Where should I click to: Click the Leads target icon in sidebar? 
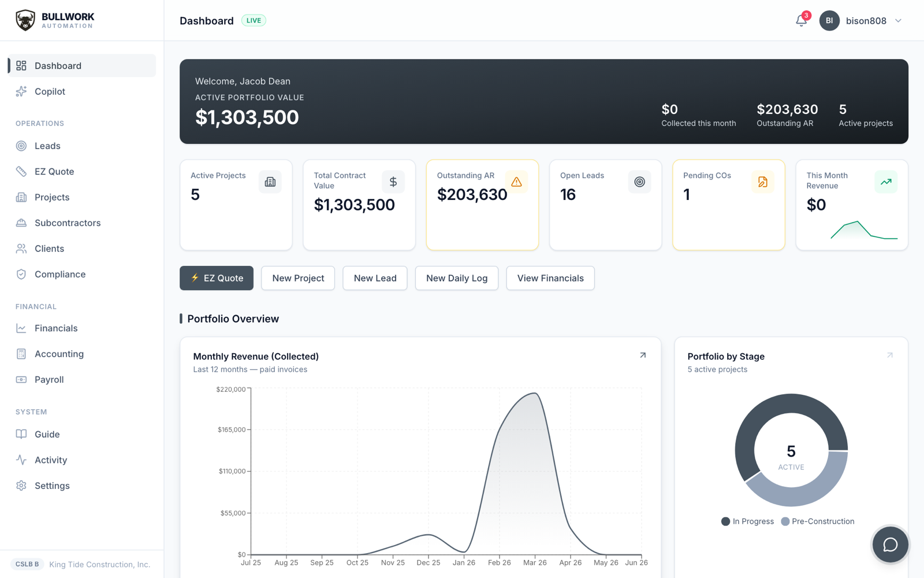point(21,146)
